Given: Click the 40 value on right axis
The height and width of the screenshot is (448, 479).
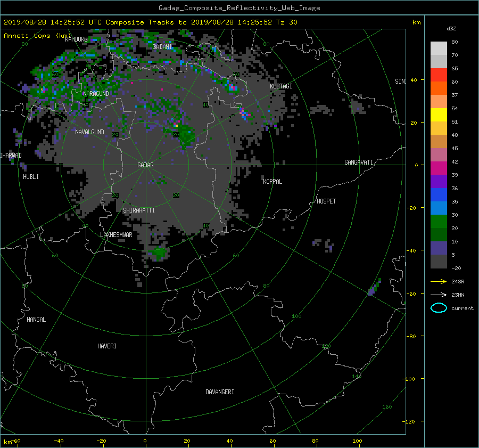Looking at the screenshot, I should (x=414, y=80).
